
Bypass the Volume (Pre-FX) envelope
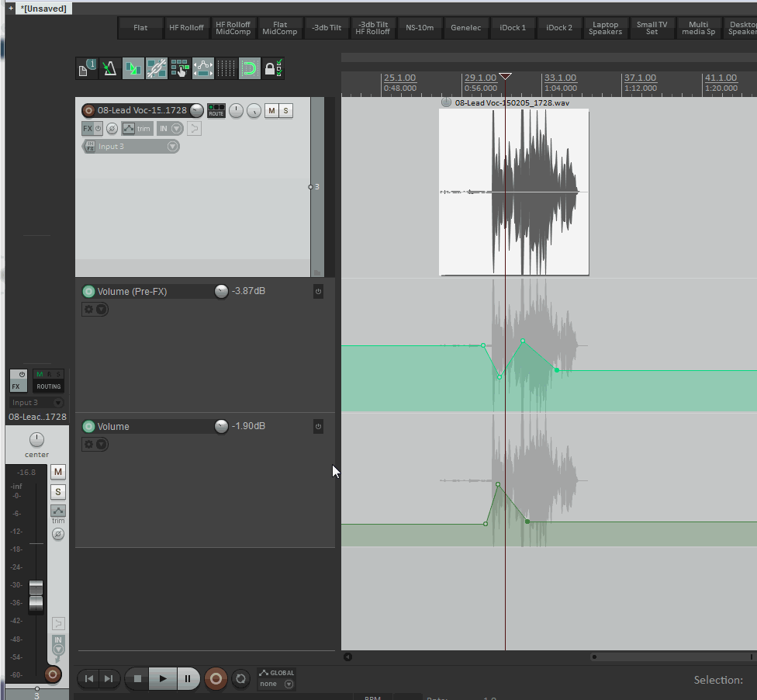pyautogui.click(x=318, y=292)
